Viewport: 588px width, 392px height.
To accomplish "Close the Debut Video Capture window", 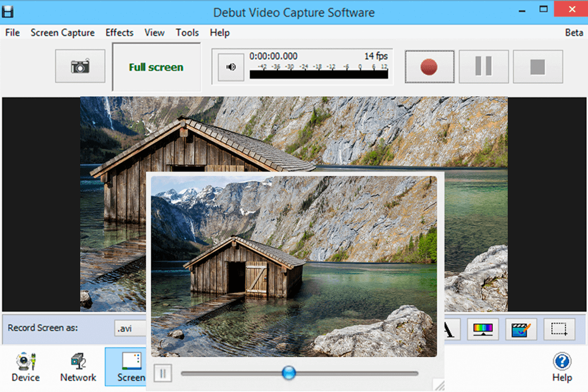I will (x=571, y=9).
